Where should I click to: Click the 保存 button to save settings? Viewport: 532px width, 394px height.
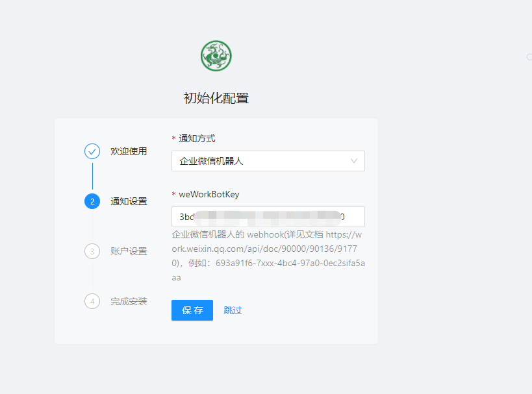[192, 310]
